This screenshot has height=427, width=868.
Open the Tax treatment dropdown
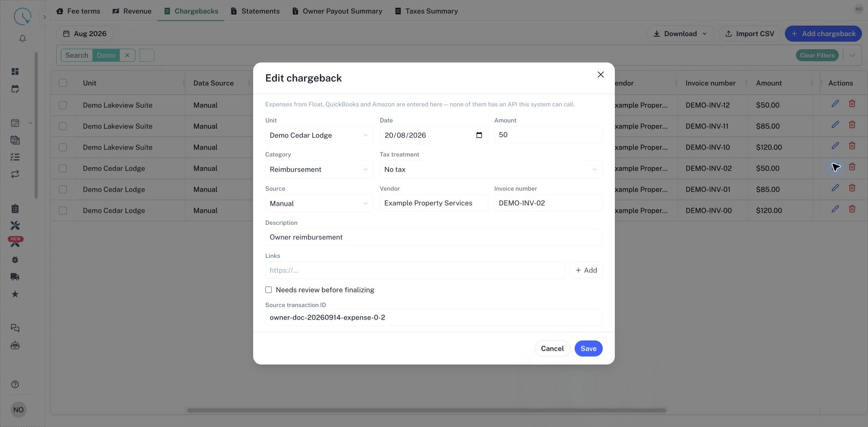[491, 169]
